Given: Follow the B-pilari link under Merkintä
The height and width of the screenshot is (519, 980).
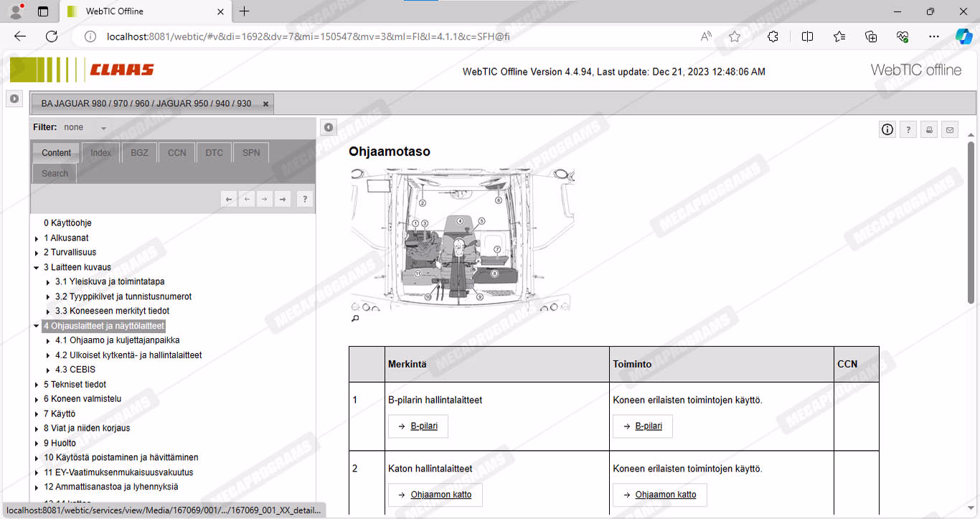Looking at the screenshot, I should click(x=424, y=426).
